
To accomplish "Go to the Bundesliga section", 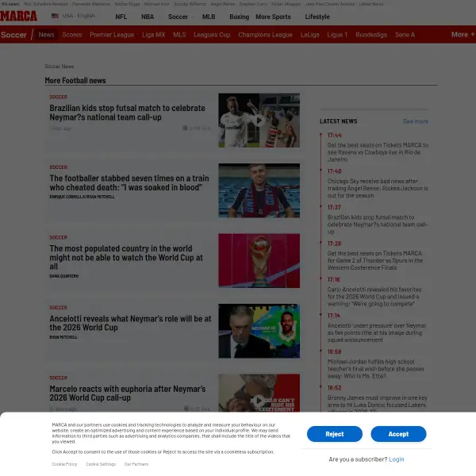I will point(371,35).
